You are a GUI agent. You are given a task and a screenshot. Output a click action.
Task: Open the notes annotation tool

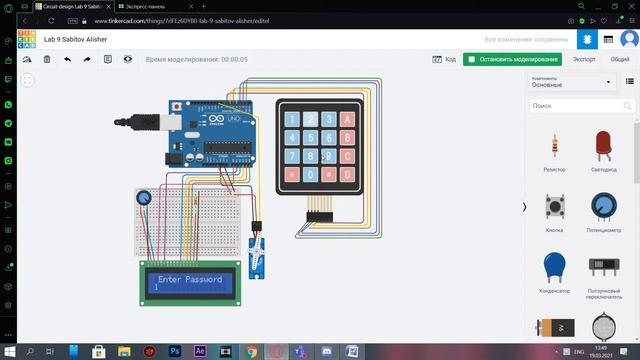click(108, 59)
